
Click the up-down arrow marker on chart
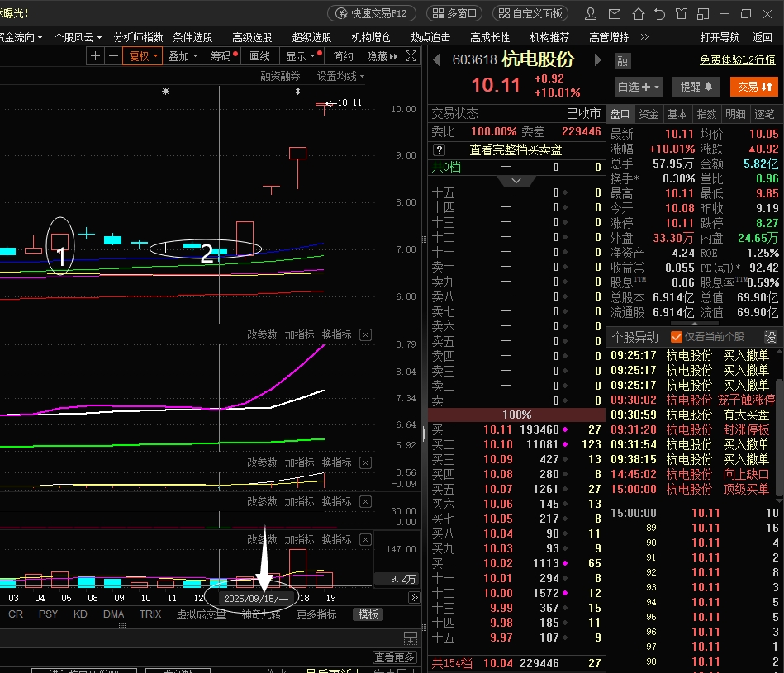297,92
